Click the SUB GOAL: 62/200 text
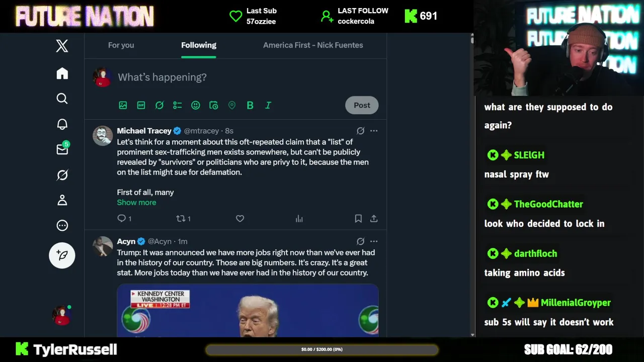Viewport: 644px width, 362px height. coord(568,349)
